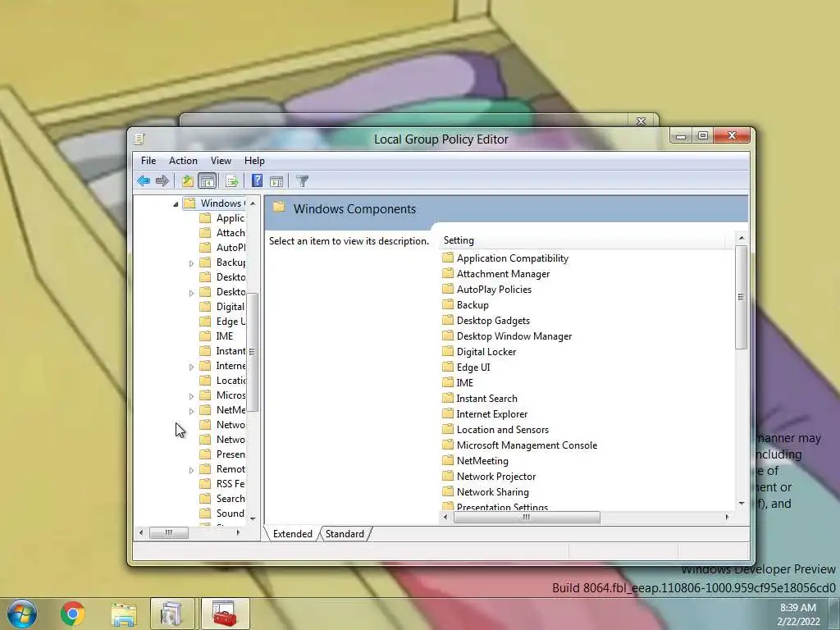Image resolution: width=840 pixels, height=630 pixels.
Task: Open the View menu
Action: (x=221, y=160)
